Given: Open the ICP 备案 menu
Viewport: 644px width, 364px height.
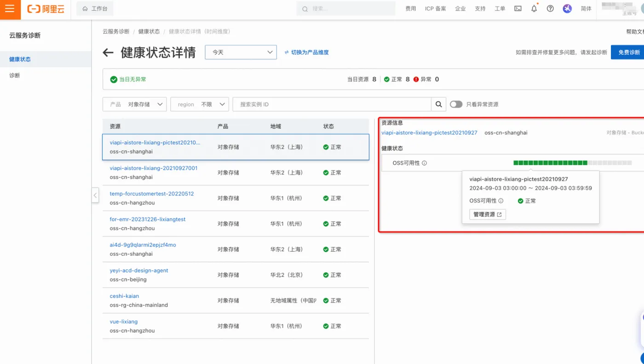Looking at the screenshot, I should click(x=435, y=9).
